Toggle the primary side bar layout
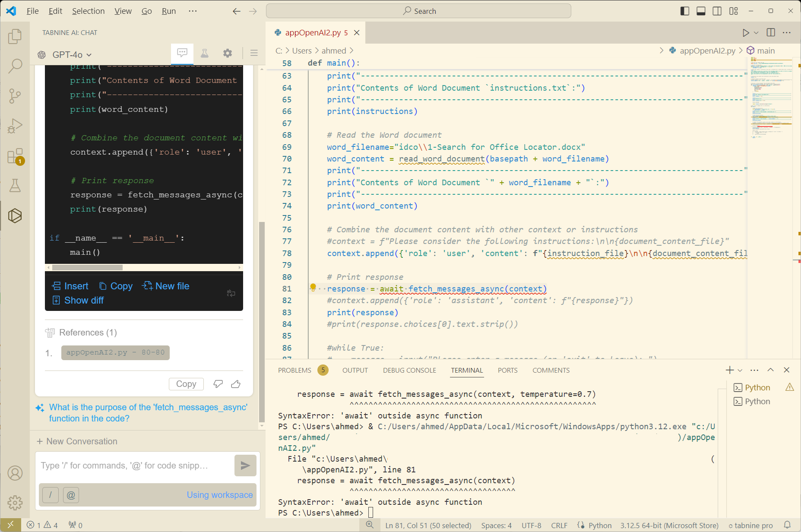Viewport: 801px width, 532px height. [x=685, y=11]
